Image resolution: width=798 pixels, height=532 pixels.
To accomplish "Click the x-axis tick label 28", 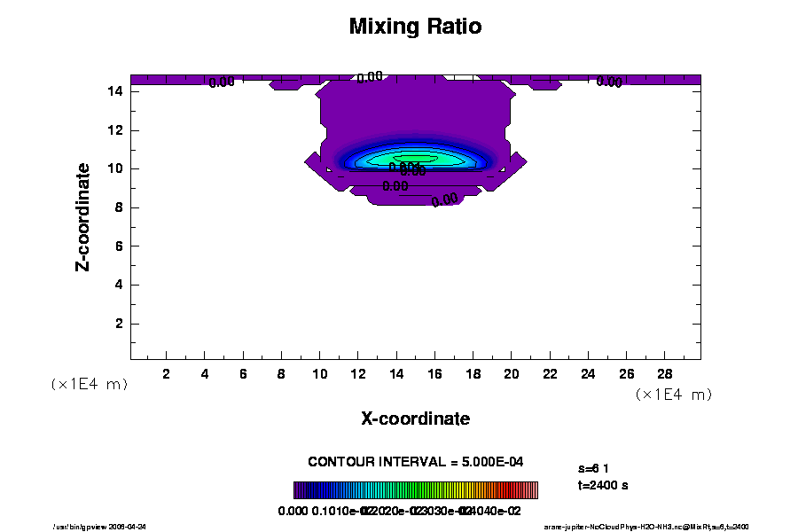I will pyautogui.click(x=662, y=373).
